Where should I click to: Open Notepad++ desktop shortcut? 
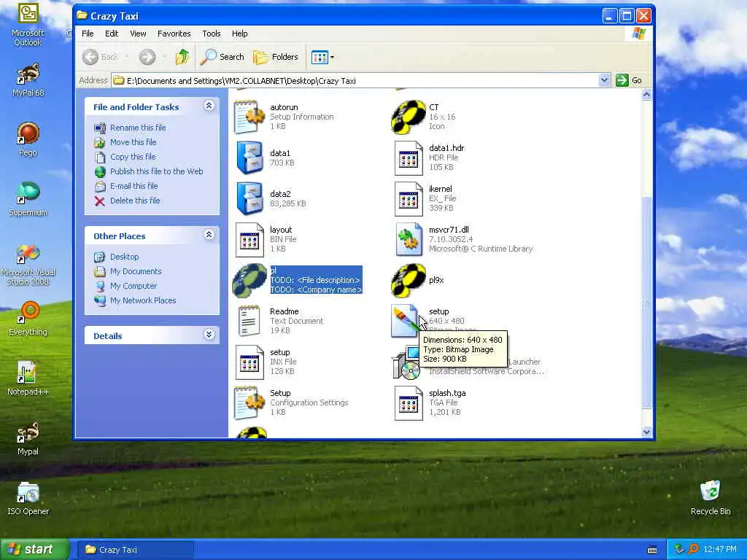click(28, 378)
